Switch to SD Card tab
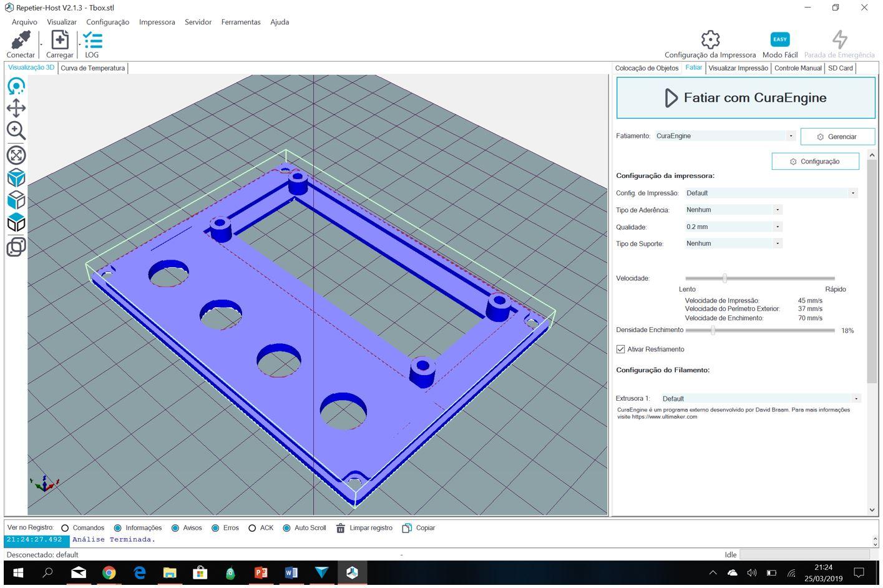The width and height of the screenshot is (883, 588). coord(840,68)
